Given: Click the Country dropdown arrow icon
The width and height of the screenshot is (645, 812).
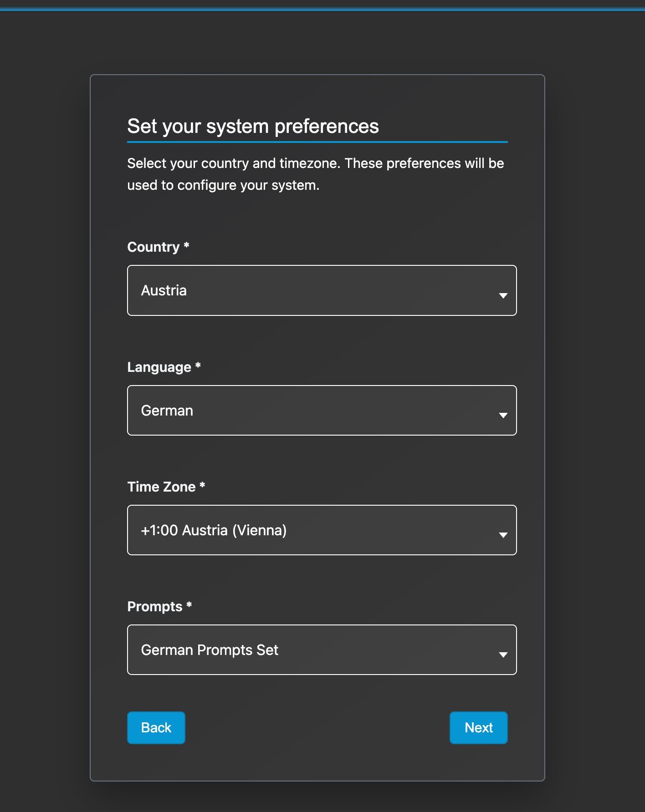Looking at the screenshot, I should click(503, 295).
